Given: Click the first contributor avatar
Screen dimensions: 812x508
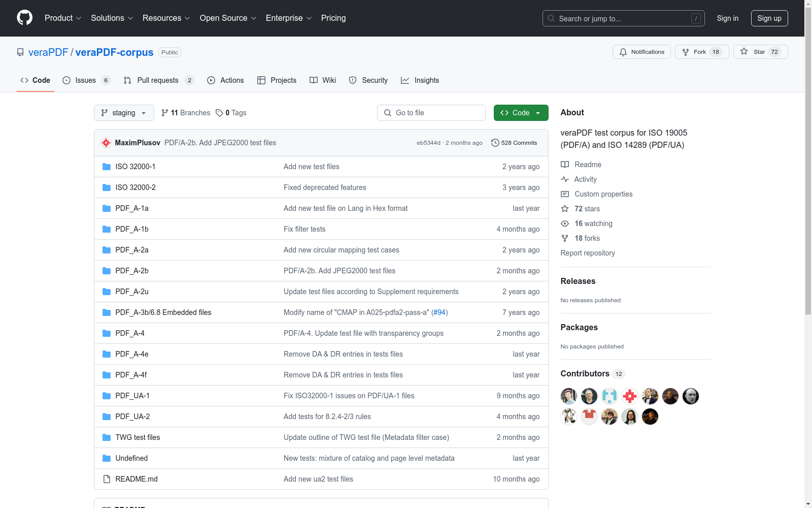Looking at the screenshot, I should coord(569,396).
